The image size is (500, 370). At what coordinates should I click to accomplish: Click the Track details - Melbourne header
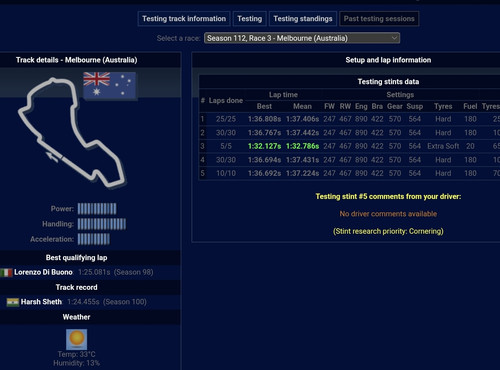pos(77,60)
